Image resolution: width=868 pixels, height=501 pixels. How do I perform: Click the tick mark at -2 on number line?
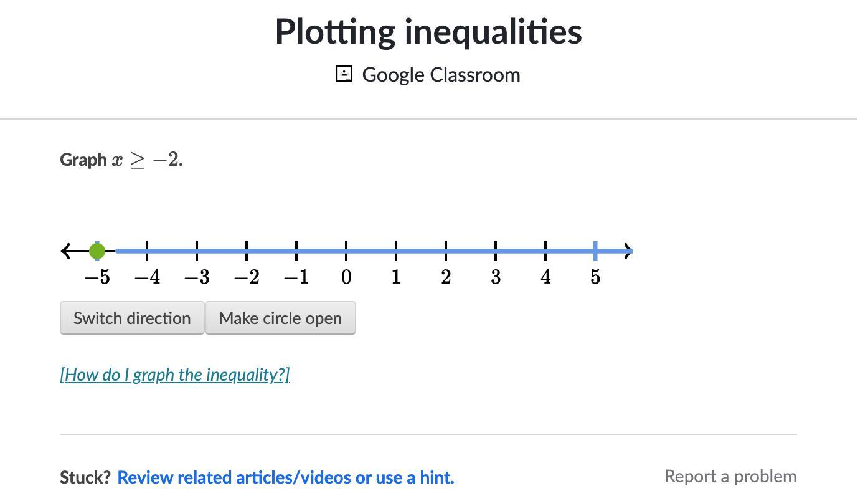(247, 251)
